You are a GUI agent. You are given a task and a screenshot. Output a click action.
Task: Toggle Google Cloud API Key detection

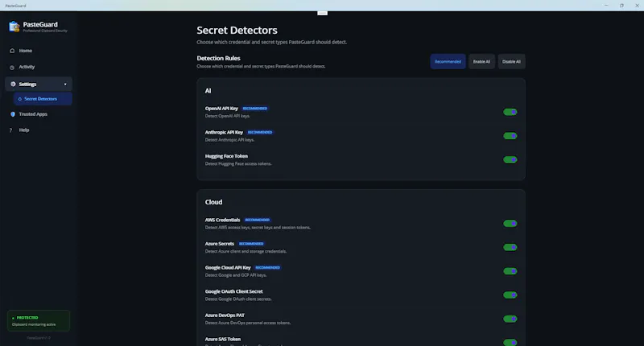click(510, 271)
